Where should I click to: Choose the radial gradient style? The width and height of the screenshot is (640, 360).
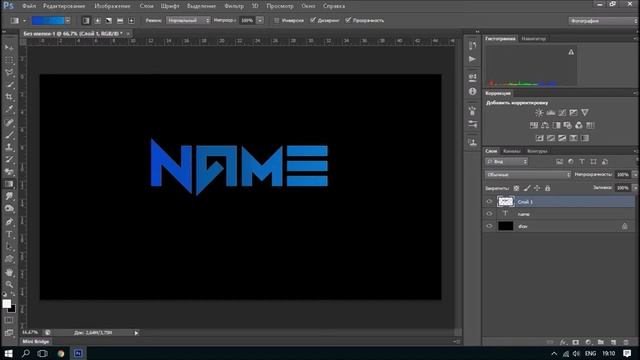(98, 20)
